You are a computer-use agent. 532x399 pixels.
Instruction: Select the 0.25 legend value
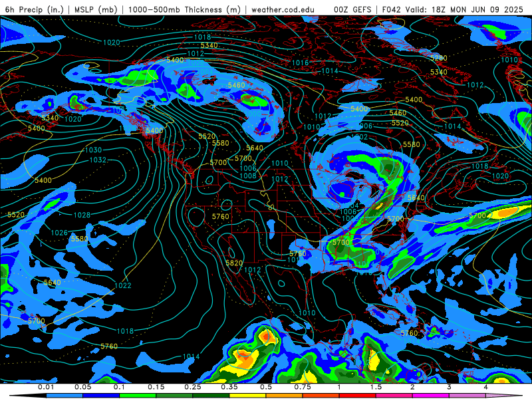(193, 387)
